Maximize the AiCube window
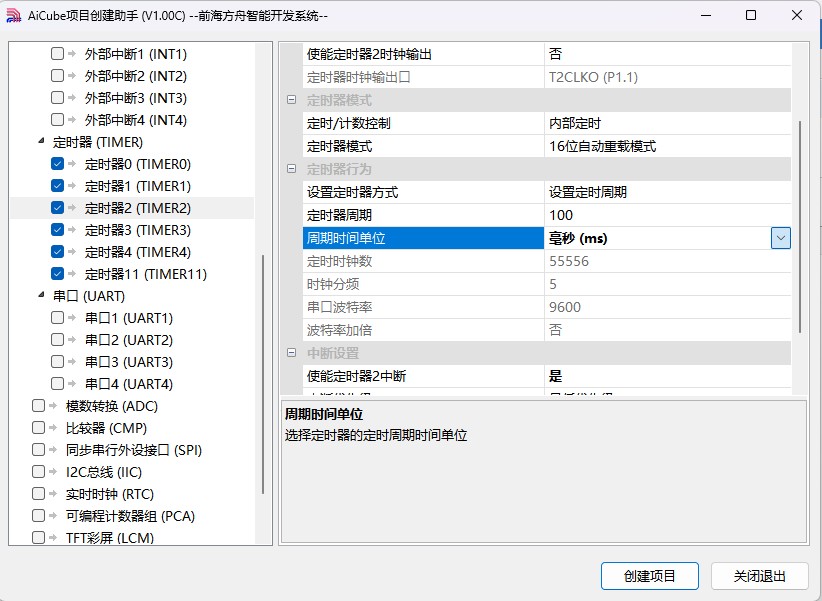The image size is (822, 601). pos(751,15)
